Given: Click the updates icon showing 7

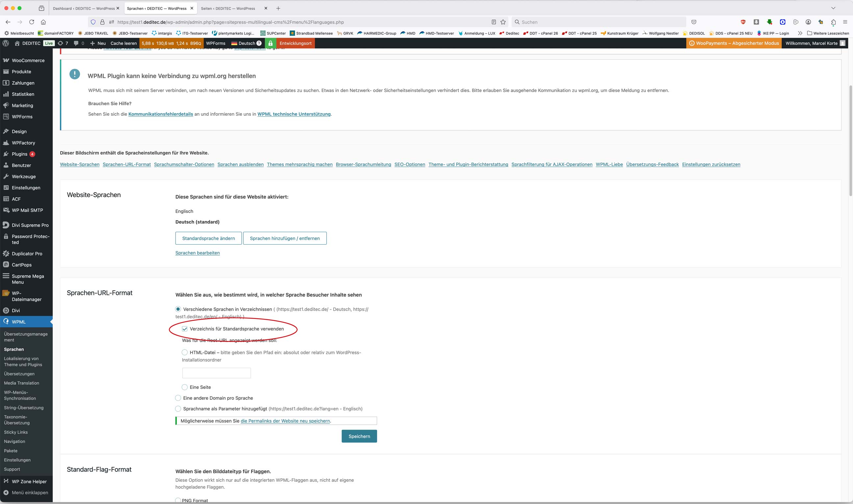Looking at the screenshot, I should [63, 43].
